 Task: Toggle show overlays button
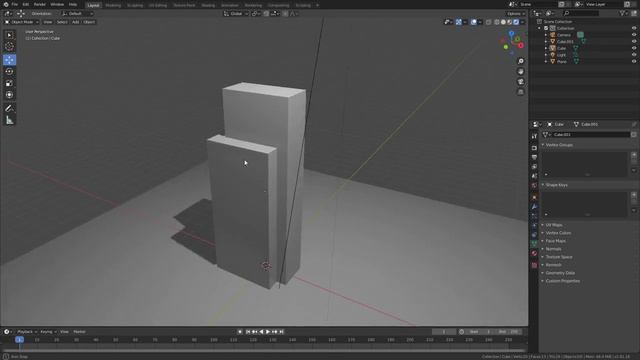coord(473,22)
